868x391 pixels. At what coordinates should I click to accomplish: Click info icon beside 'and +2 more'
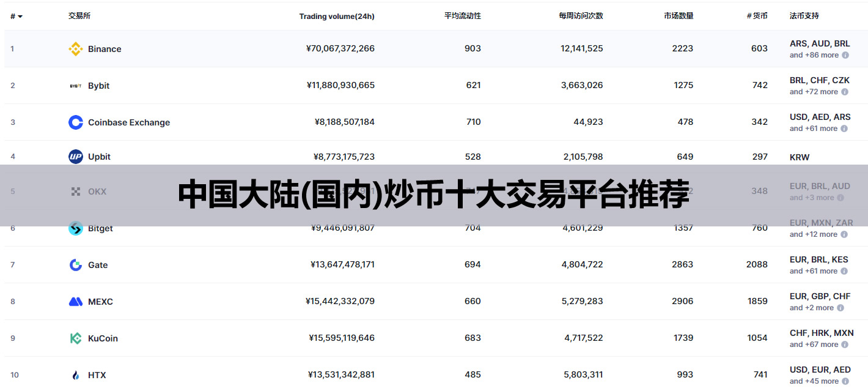[840, 308]
